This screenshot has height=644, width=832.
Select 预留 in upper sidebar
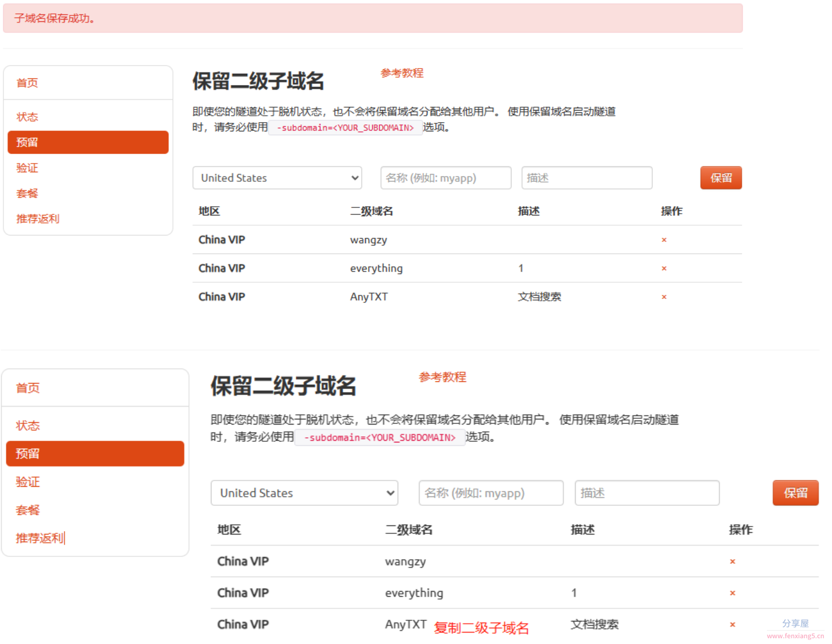[88, 142]
